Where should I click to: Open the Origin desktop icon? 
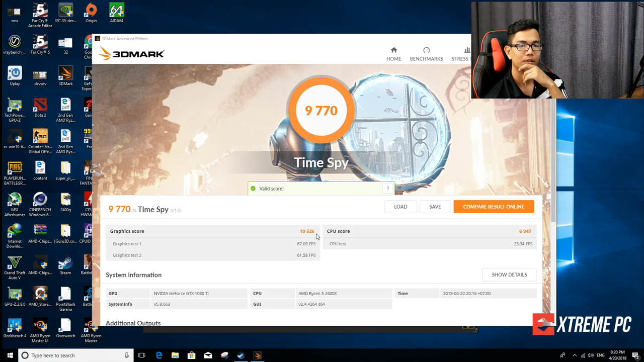click(x=91, y=13)
